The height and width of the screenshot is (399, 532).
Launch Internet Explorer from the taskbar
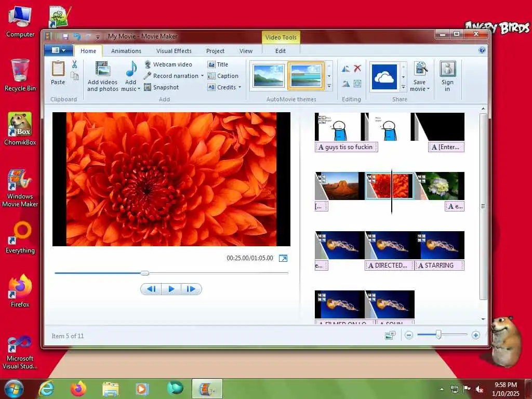click(46, 389)
